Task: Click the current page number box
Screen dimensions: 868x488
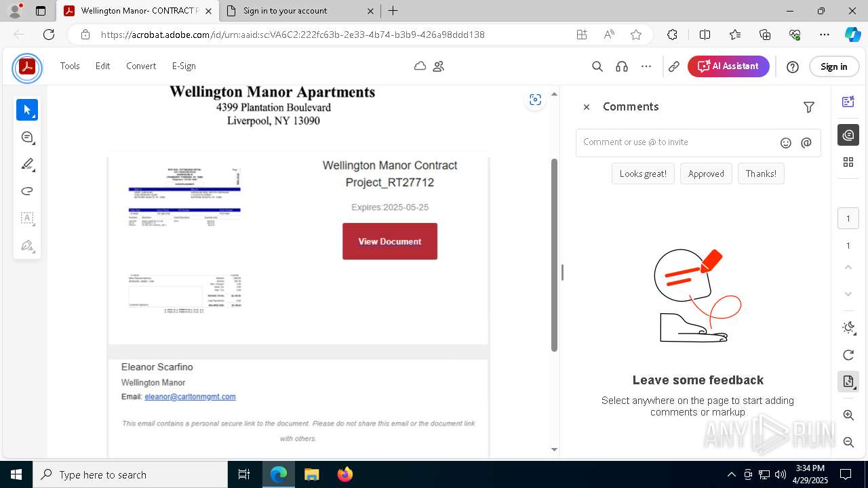Action: 848,218
